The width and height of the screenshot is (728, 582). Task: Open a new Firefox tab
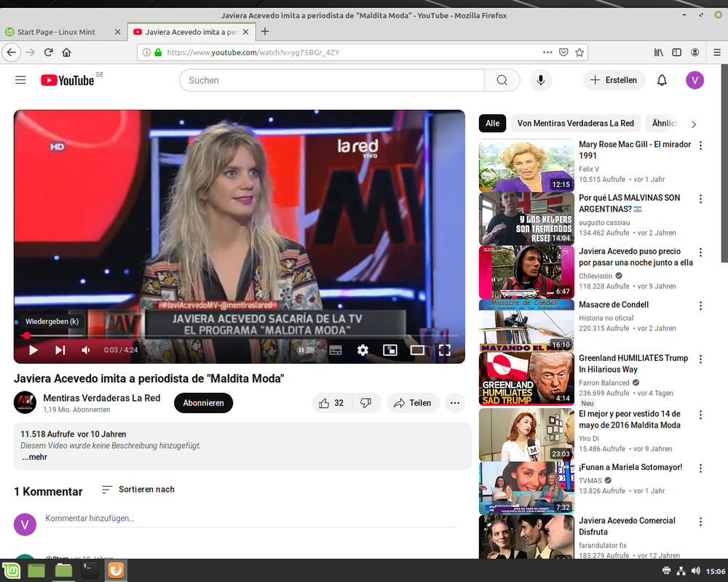[x=265, y=31]
